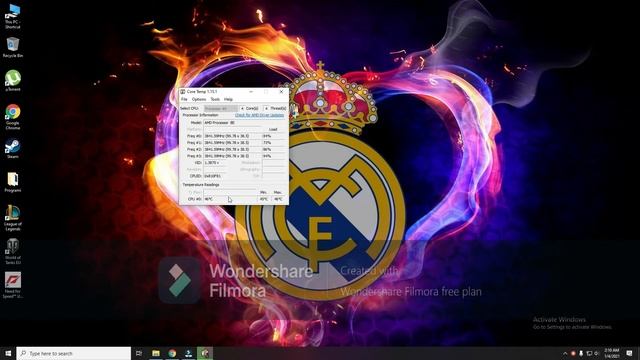The height and width of the screenshot is (360, 640).
Task: Open the notification center icon
Action: [629, 353]
